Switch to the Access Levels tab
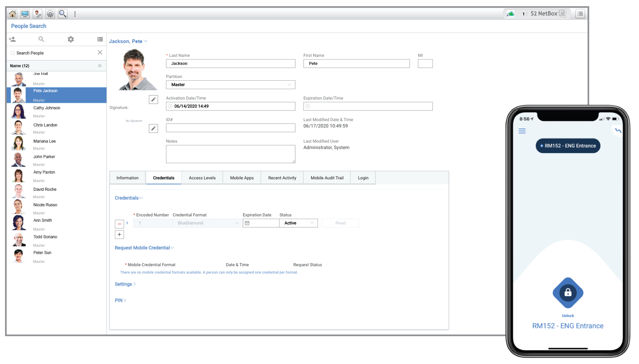The height and width of the screenshot is (364, 639). click(202, 178)
